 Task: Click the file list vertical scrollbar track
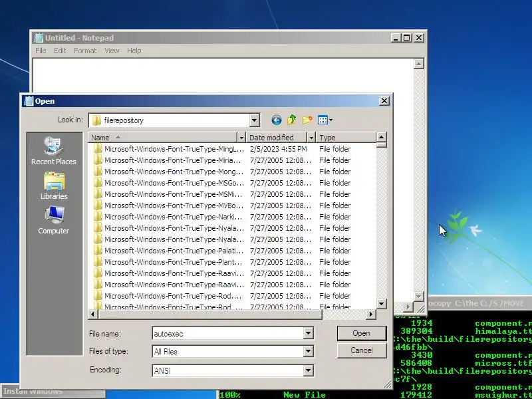pyautogui.click(x=381, y=224)
